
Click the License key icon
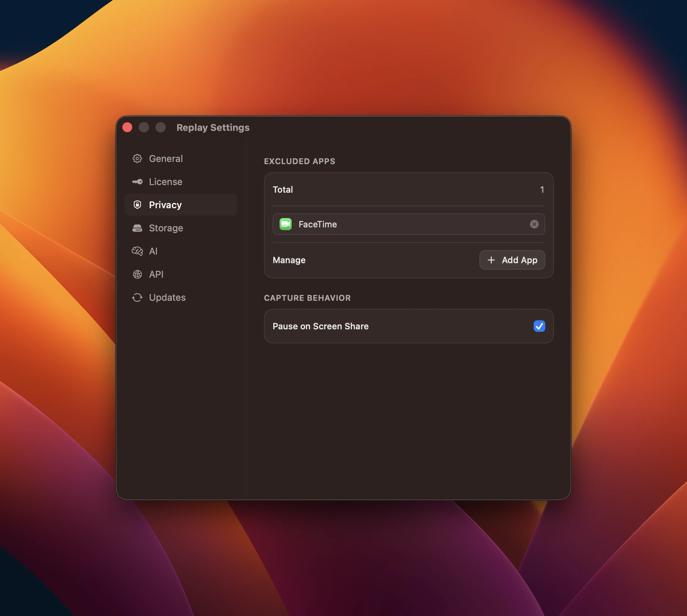(x=137, y=181)
